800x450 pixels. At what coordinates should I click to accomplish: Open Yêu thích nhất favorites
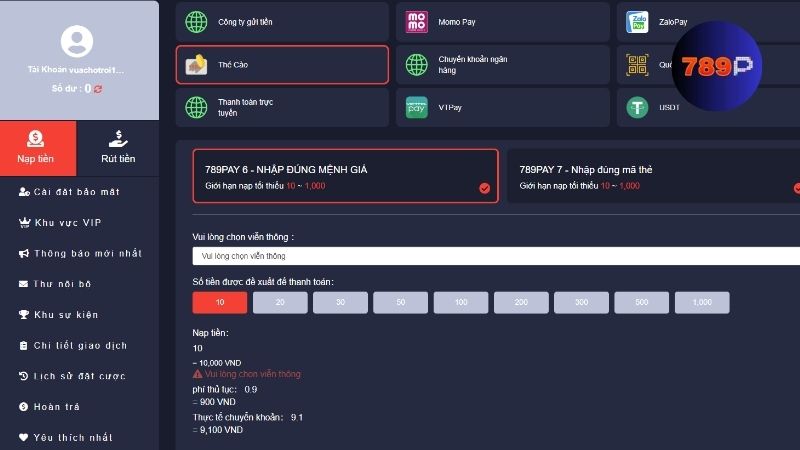[x=73, y=437]
